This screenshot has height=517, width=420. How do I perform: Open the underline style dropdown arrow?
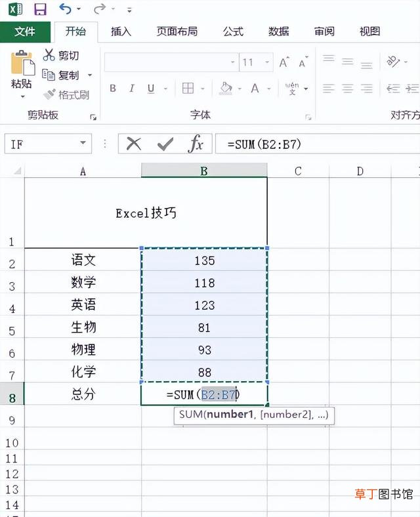[166, 89]
